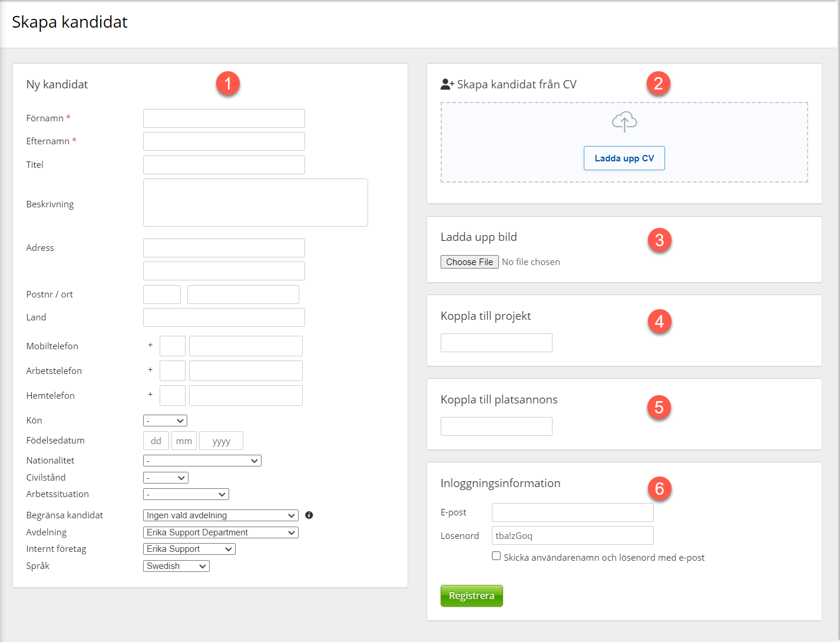The height and width of the screenshot is (642, 840).
Task: Click the add-person icon near Skapa kandidat
Action: (447, 84)
